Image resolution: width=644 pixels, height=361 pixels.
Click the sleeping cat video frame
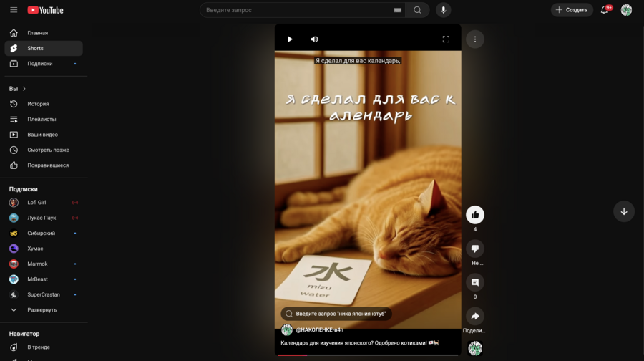[x=368, y=189]
